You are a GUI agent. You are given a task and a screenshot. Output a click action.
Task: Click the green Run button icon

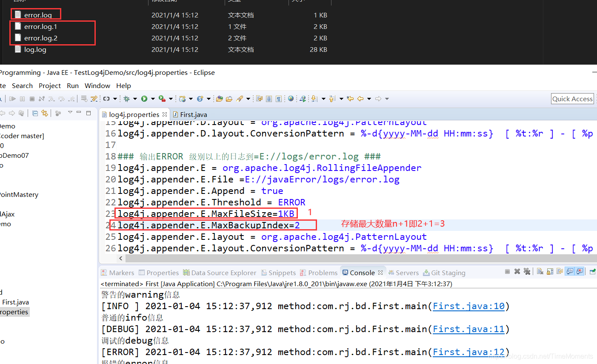144,99
